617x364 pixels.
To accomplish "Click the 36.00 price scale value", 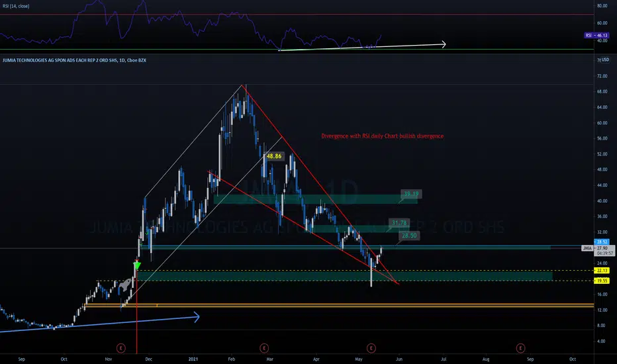I will [x=602, y=216].
